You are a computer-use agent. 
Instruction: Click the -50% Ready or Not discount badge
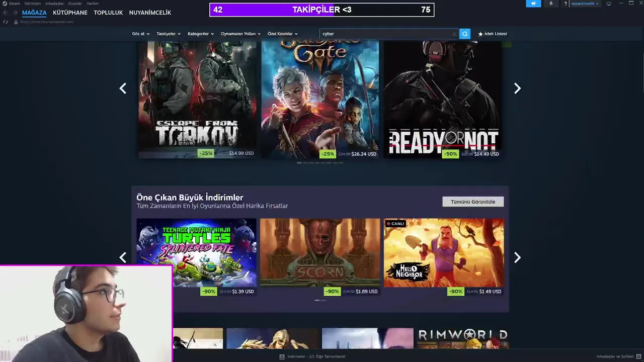pos(450,154)
